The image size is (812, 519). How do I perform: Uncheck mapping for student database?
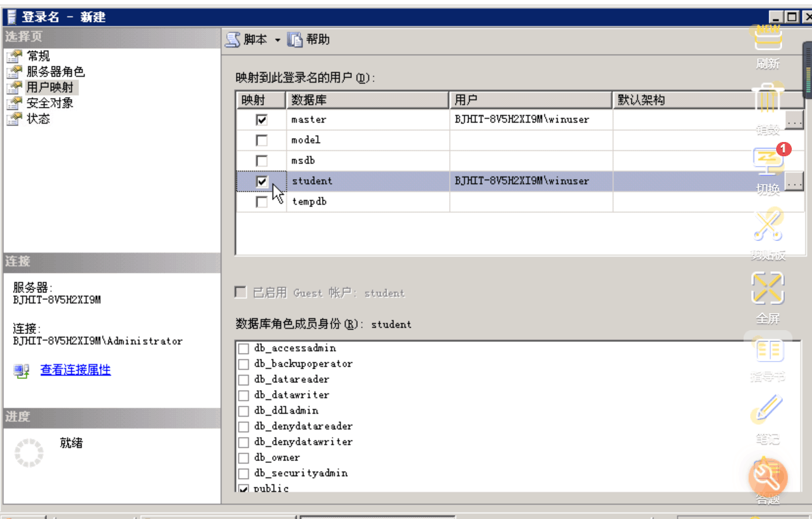point(262,181)
